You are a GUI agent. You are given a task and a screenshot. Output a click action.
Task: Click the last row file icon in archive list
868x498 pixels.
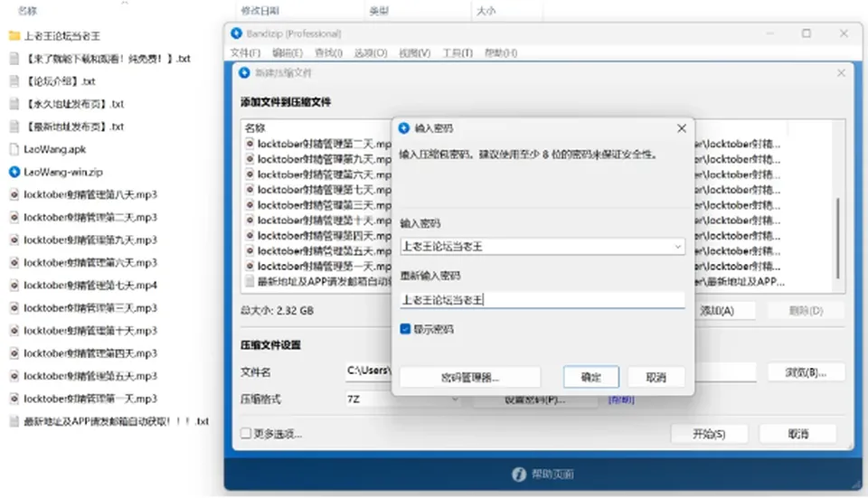tap(250, 282)
